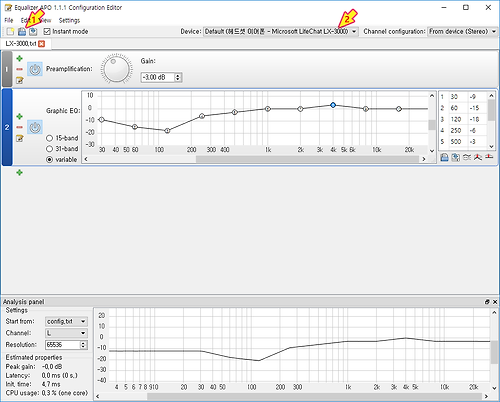500x402 pixels.
Task: Toggle power button of Preamplification filter
Action: 35,69
